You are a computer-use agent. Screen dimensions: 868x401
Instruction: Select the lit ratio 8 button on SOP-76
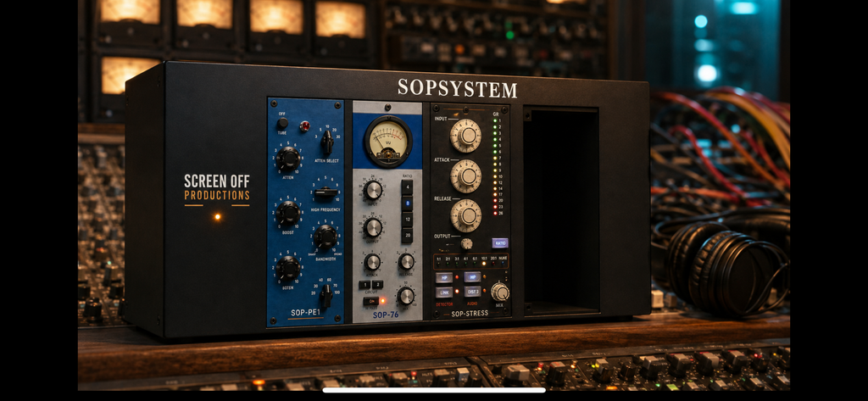coord(407,203)
